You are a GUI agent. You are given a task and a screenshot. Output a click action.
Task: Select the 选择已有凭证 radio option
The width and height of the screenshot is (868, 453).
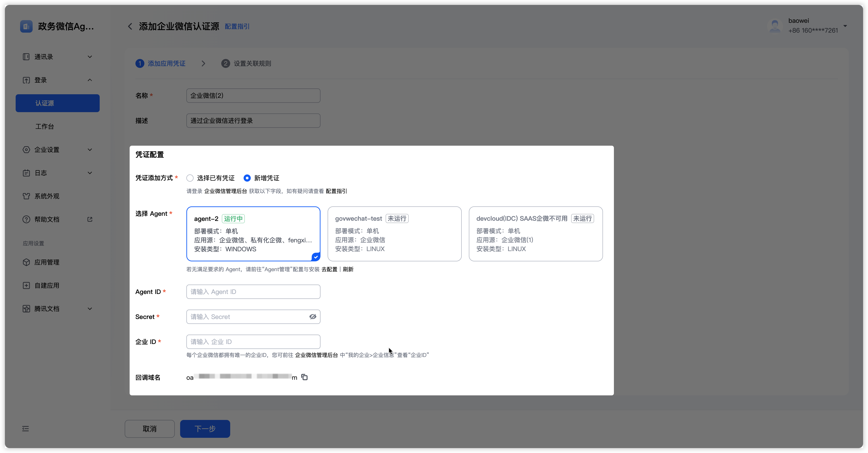[x=190, y=178]
